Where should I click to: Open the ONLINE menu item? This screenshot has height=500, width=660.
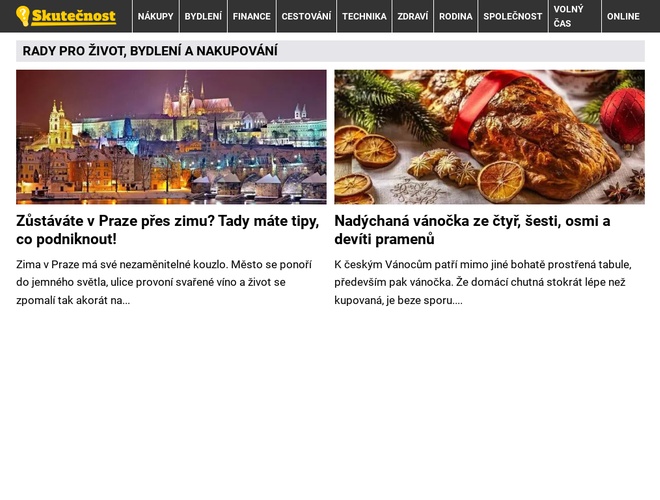click(623, 16)
